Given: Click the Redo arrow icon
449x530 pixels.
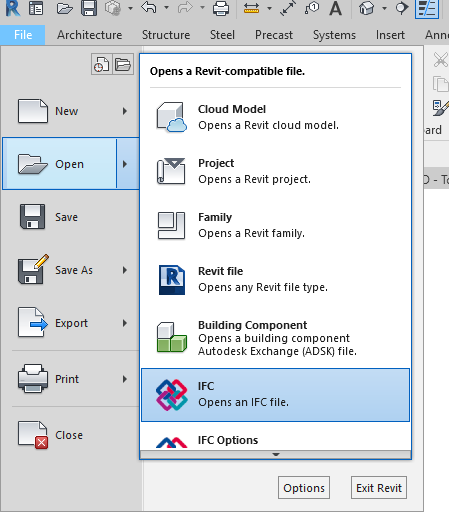Looking at the screenshot, I should [x=185, y=7].
